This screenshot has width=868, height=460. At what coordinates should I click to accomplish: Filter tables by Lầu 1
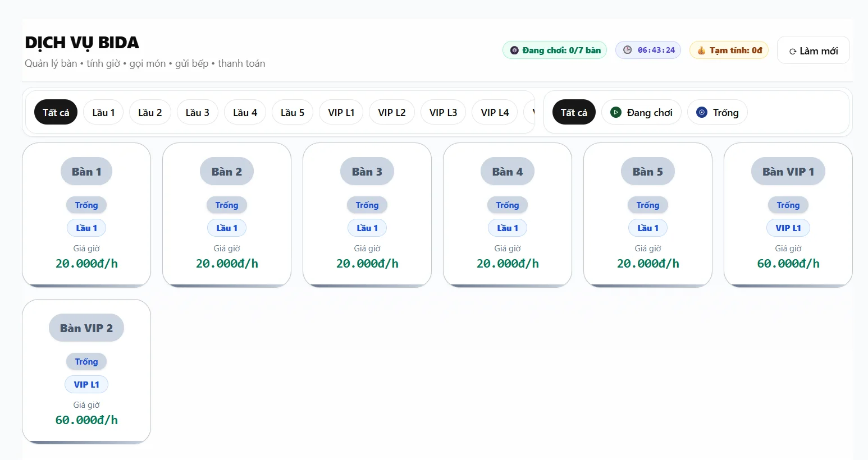point(103,112)
